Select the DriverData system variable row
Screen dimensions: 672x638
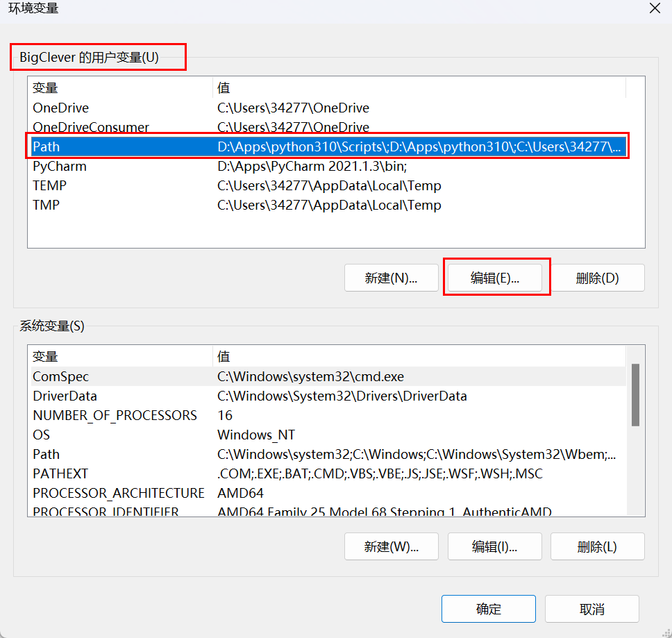tap(328, 396)
